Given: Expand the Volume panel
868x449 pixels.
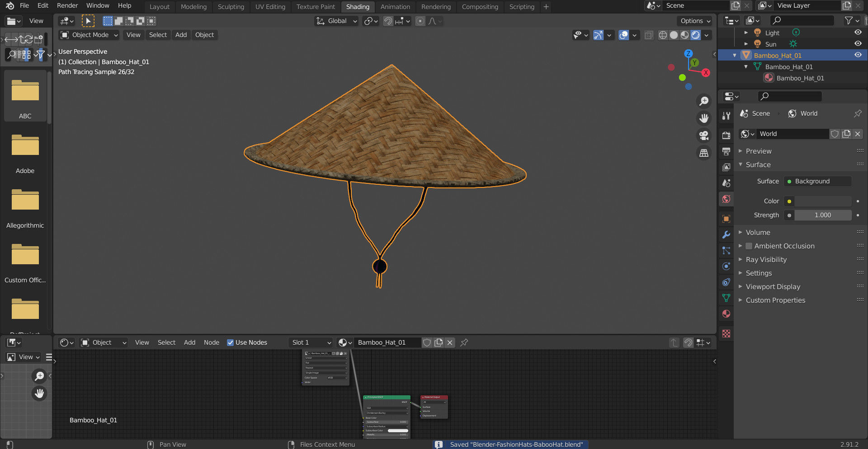Looking at the screenshot, I should (758, 232).
